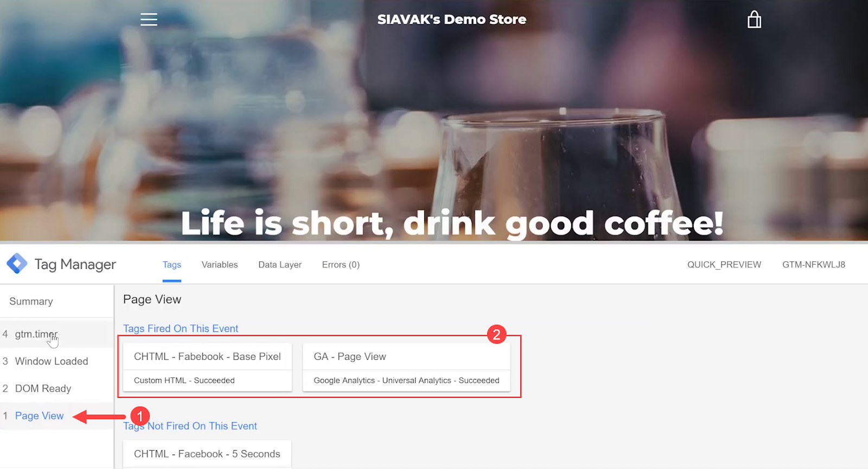Click the SIAVAK's Demo Store title
Viewport: 868px width, 469px height.
pos(452,20)
